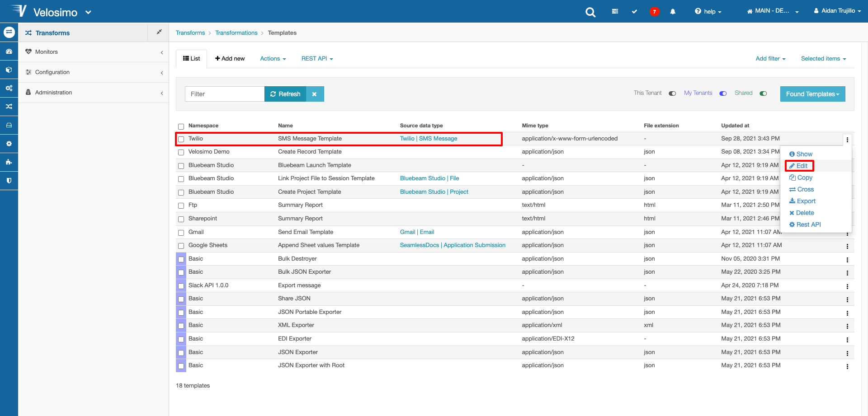Expand the Monitors sidebar section
Screen dimensions: 868x416
(x=94, y=52)
